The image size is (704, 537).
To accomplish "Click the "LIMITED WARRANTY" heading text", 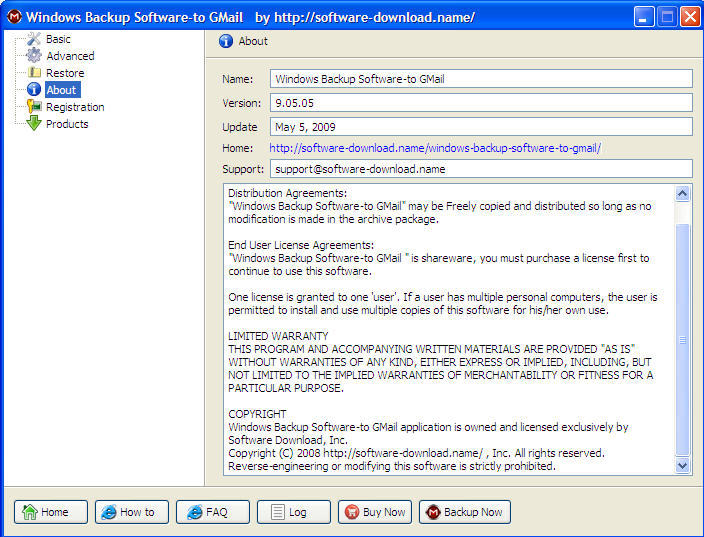I will point(278,336).
